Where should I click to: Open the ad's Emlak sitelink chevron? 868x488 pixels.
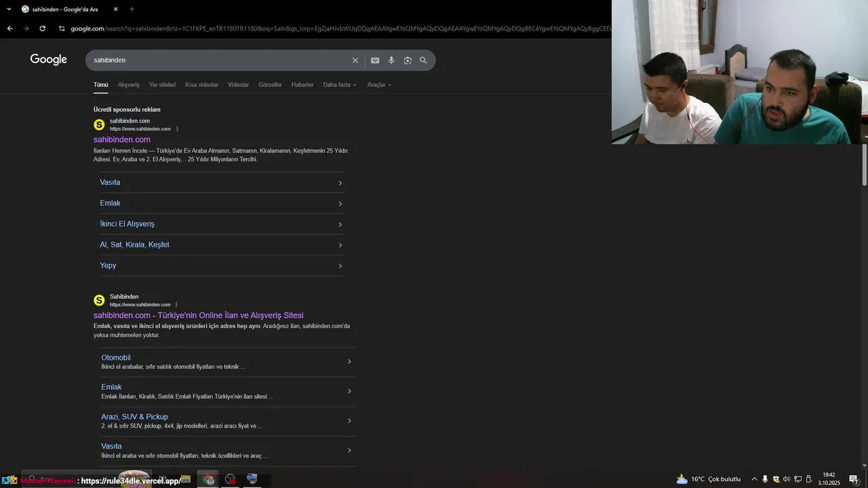[x=340, y=203]
